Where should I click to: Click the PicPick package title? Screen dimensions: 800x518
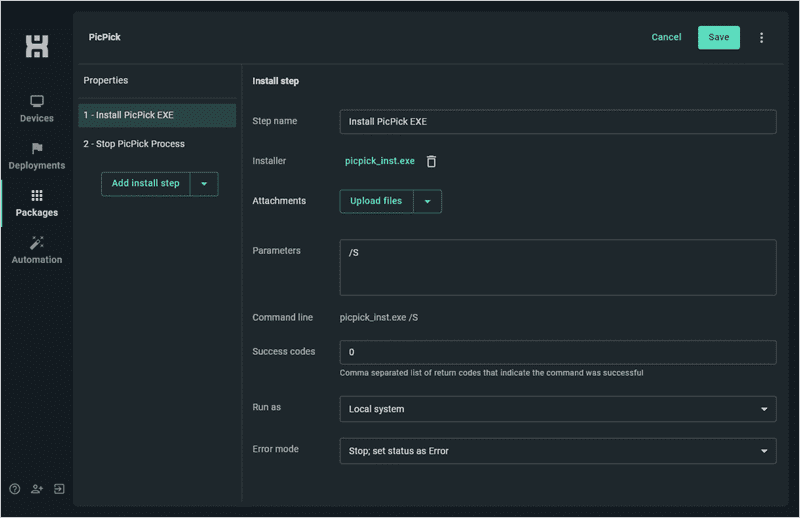[x=105, y=37]
